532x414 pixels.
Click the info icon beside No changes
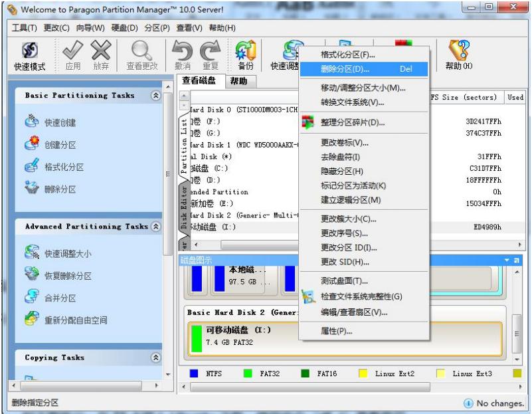[468, 403]
